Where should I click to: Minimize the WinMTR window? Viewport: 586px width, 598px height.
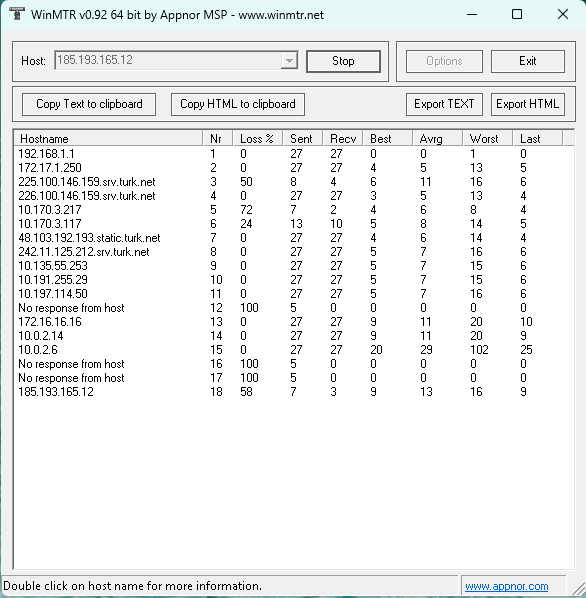(x=472, y=14)
